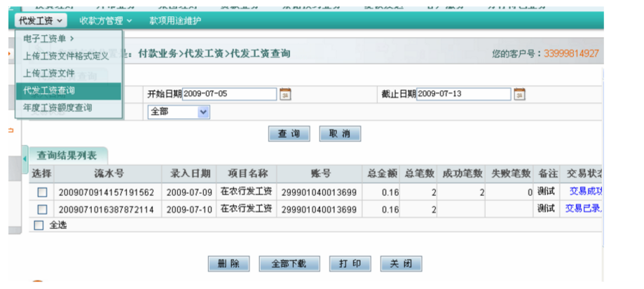Open the start date calendar picker icon

coord(285,94)
